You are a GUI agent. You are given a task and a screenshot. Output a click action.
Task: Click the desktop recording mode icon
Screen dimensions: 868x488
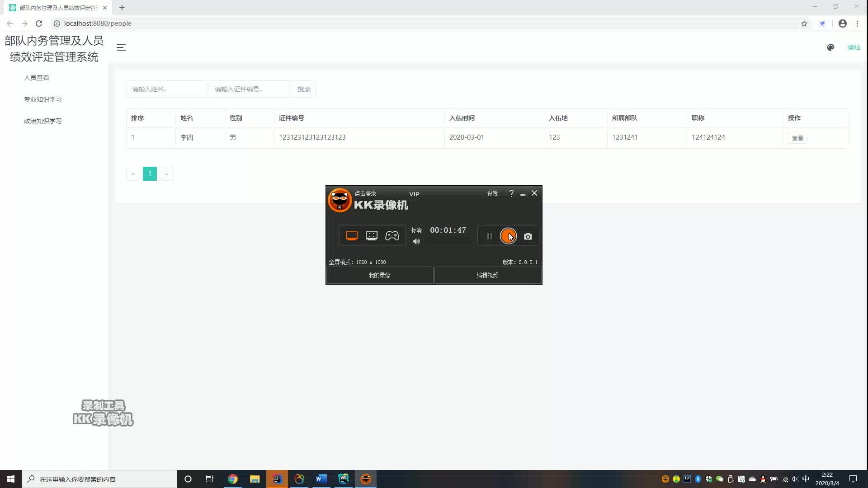pos(352,235)
